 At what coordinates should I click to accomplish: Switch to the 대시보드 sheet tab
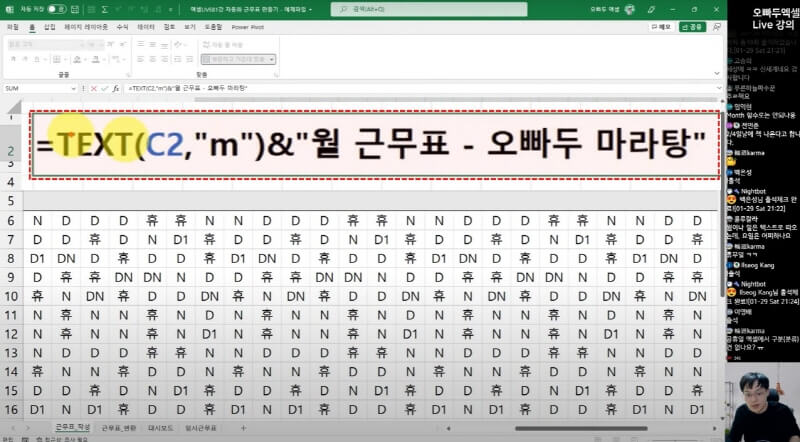coord(160,428)
